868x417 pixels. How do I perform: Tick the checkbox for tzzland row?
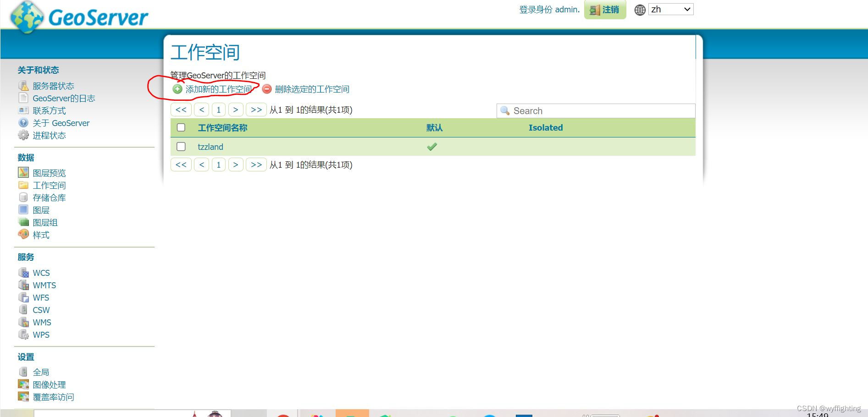(x=181, y=147)
